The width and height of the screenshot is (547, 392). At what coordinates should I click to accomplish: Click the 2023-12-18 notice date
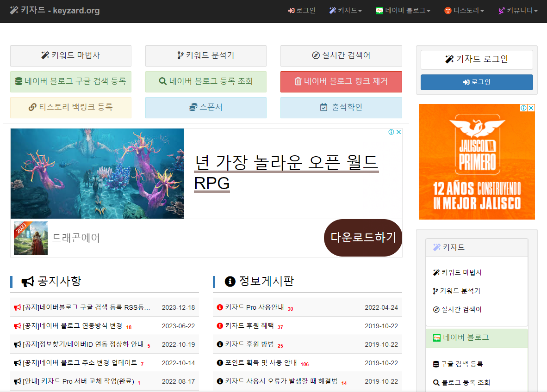pyautogui.click(x=178, y=308)
